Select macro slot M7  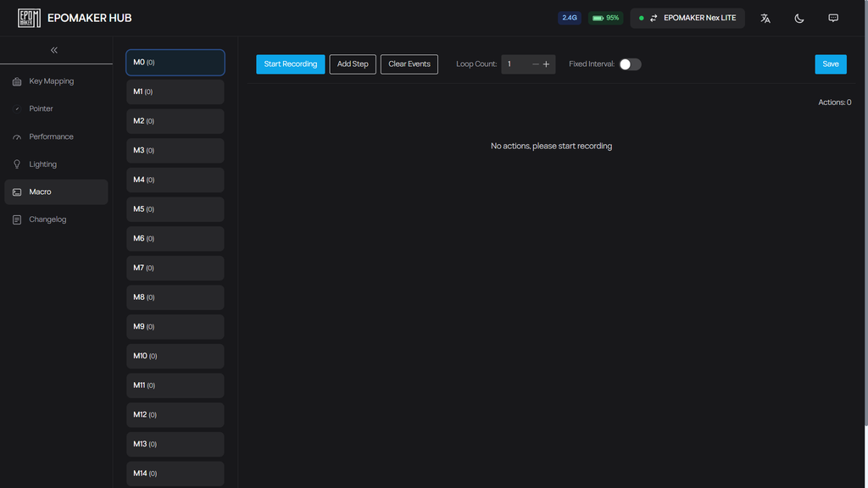click(x=175, y=268)
